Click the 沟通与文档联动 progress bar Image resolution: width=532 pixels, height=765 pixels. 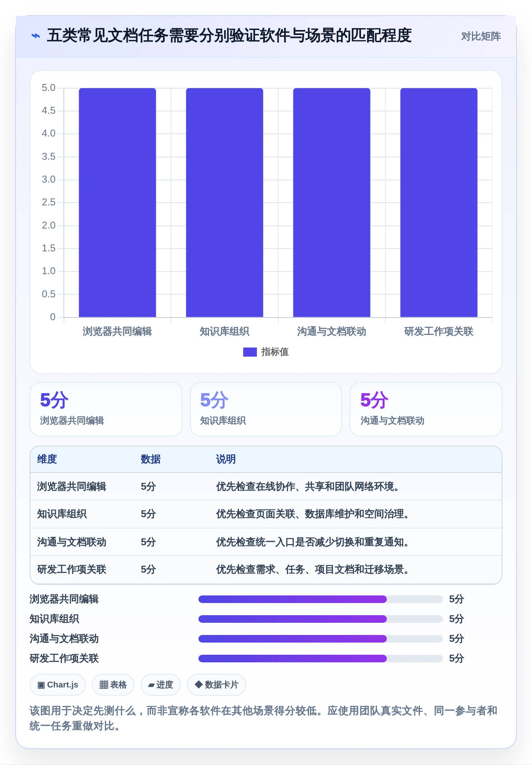[x=321, y=639]
